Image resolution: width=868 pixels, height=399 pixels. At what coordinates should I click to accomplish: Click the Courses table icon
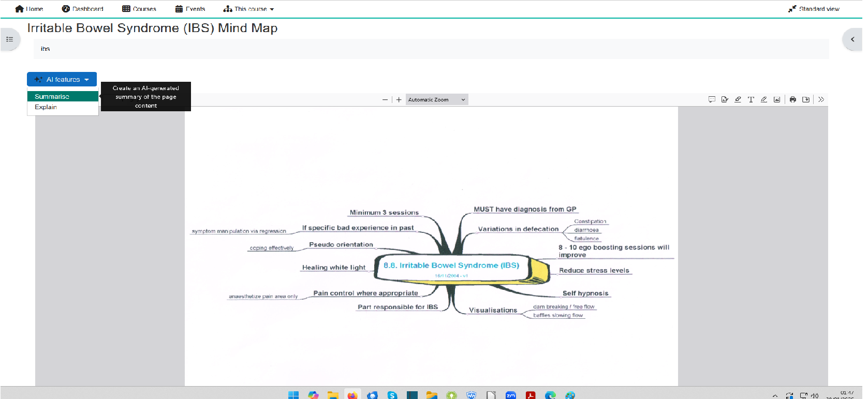coord(126,9)
